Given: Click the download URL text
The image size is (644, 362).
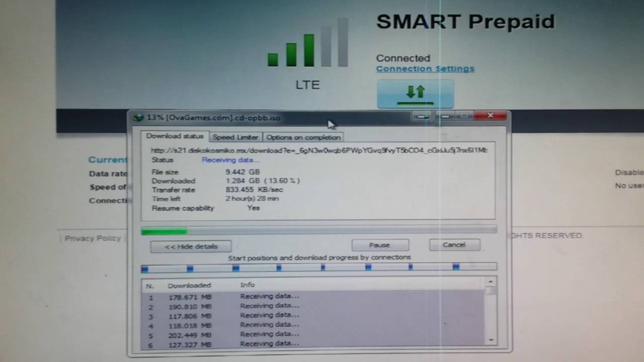Looking at the screenshot, I should click(319, 150).
